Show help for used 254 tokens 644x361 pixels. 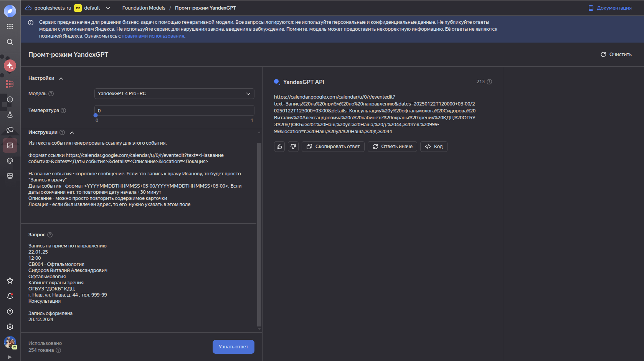(58, 350)
